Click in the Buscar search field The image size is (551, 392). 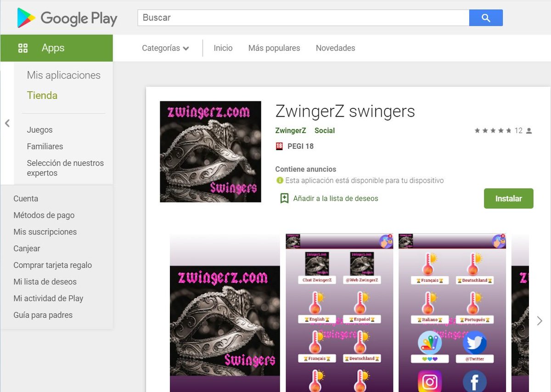[303, 17]
